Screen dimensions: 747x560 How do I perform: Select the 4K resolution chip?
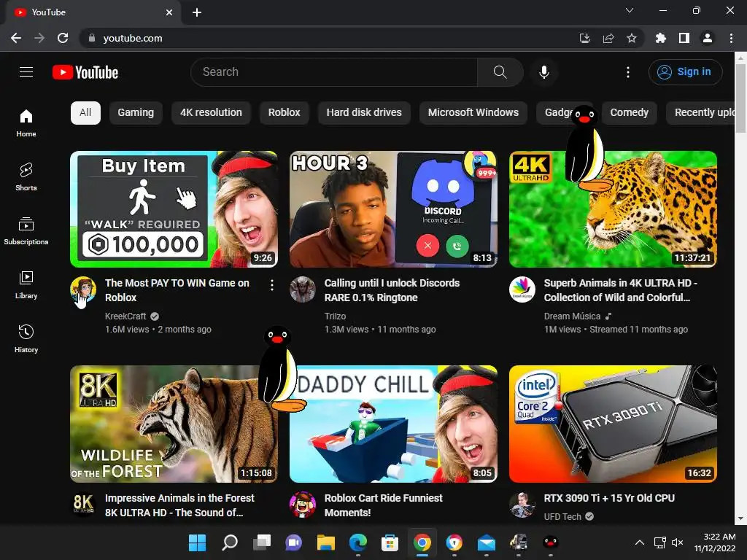tap(211, 113)
